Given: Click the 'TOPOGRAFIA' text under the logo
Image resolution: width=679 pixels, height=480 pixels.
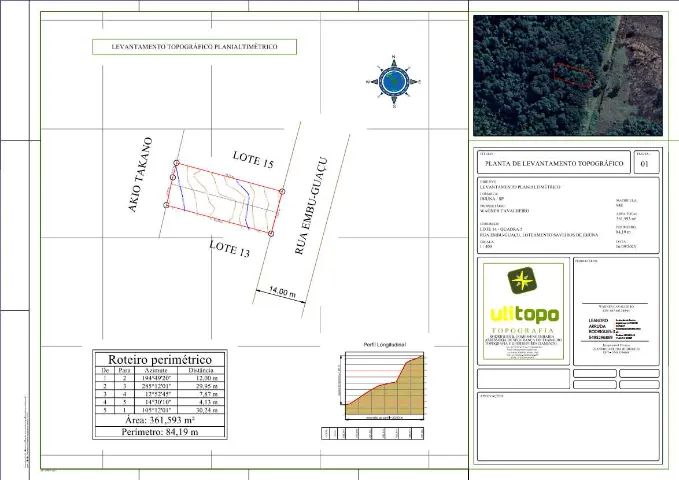Looking at the screenshot, I should (x=523, y=331).
